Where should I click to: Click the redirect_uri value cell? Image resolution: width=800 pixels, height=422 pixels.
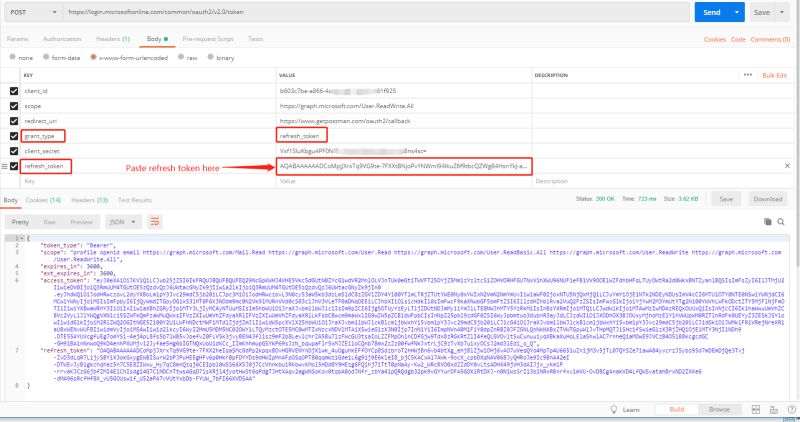pyautogui.click(x=404, y=121)
